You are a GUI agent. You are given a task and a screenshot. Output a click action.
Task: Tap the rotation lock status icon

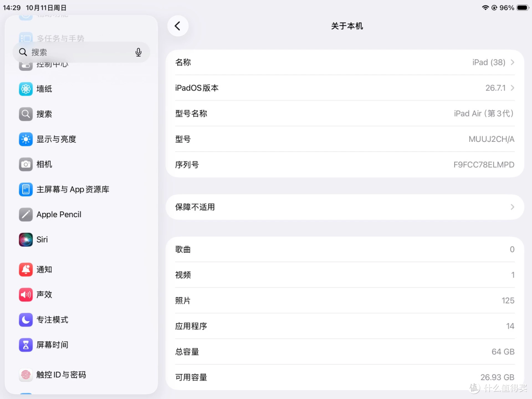point(495,7)
